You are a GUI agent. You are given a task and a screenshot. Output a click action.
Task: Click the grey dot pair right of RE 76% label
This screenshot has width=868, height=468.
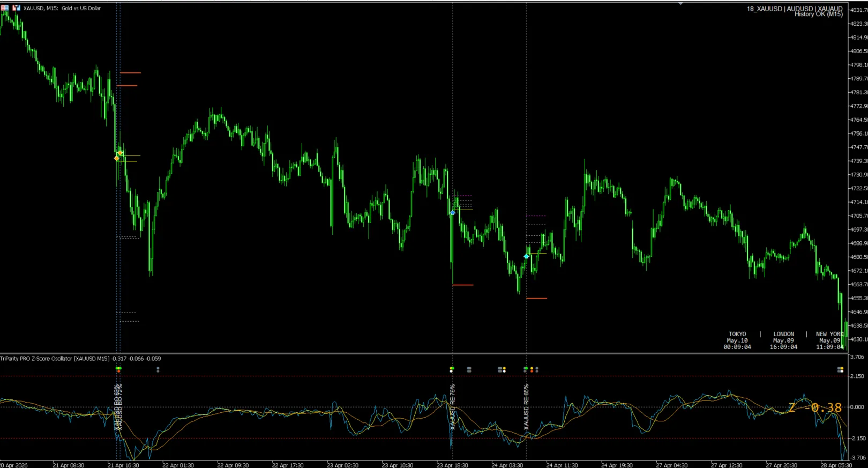pos(469,369)
